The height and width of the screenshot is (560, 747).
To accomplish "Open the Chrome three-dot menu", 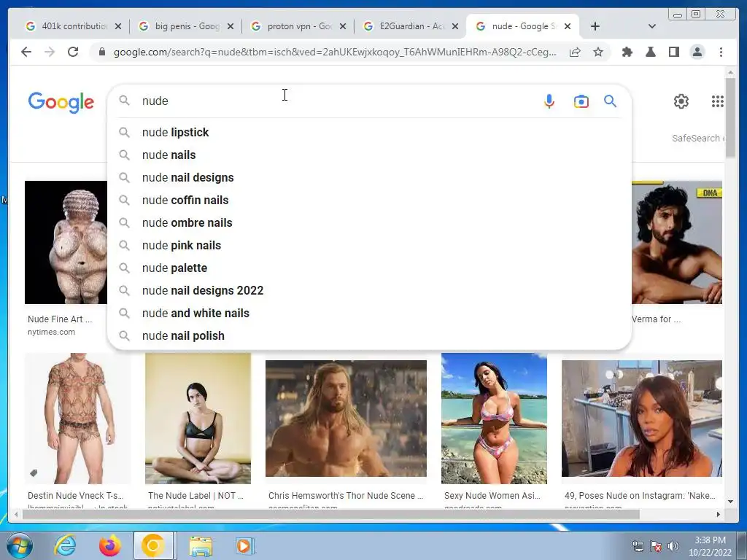I will tap(721, 52).
